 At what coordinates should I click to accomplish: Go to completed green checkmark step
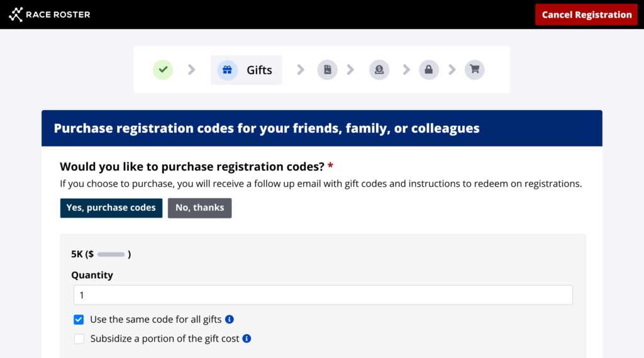click(163, 70)
